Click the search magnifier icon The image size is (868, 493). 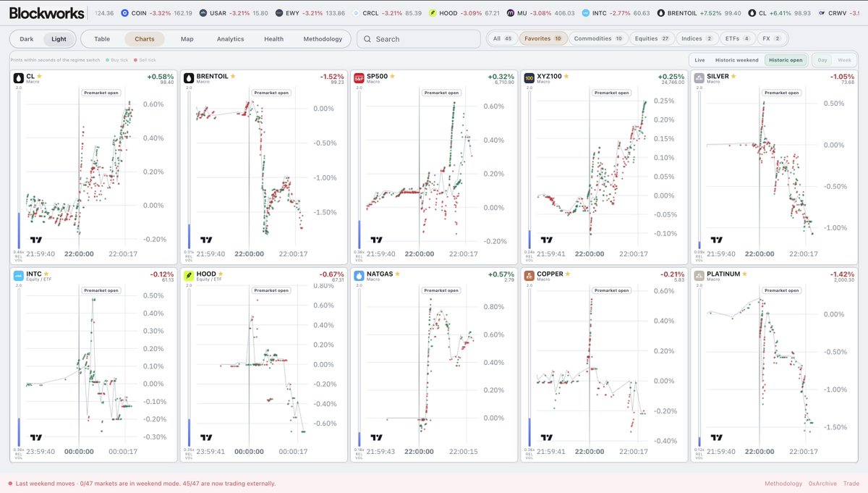[368, 39]
